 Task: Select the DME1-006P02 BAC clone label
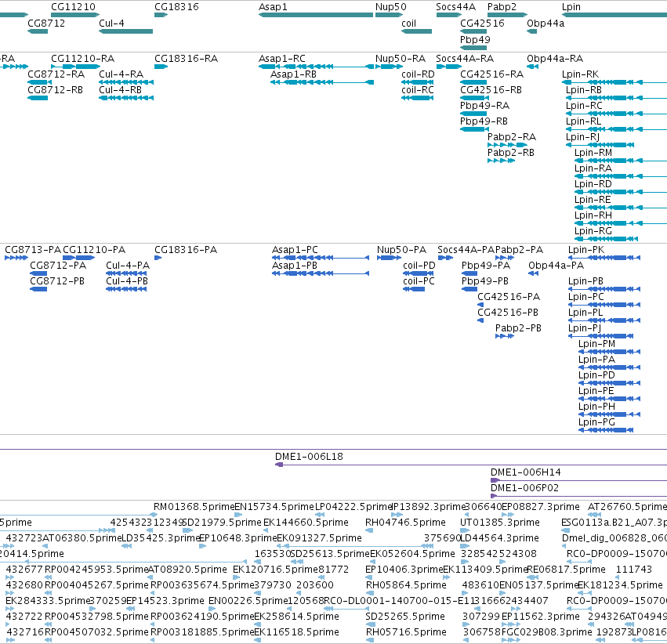(525, 488)
